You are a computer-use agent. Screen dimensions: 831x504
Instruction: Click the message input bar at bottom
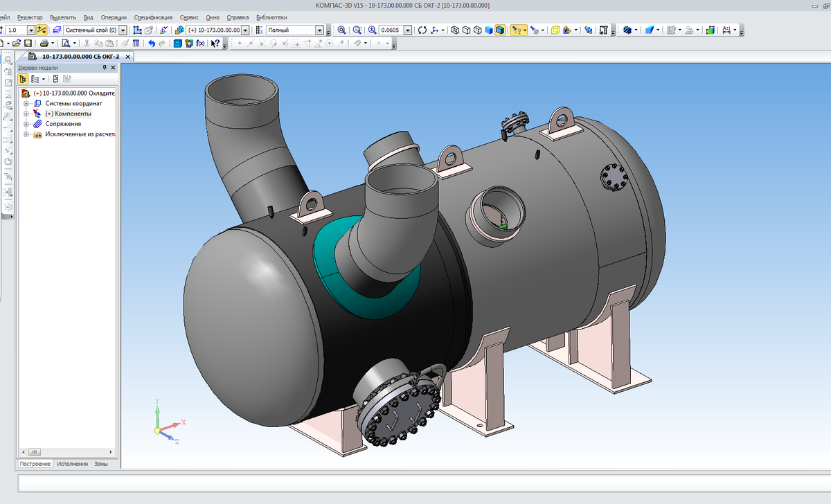[424, 483]
